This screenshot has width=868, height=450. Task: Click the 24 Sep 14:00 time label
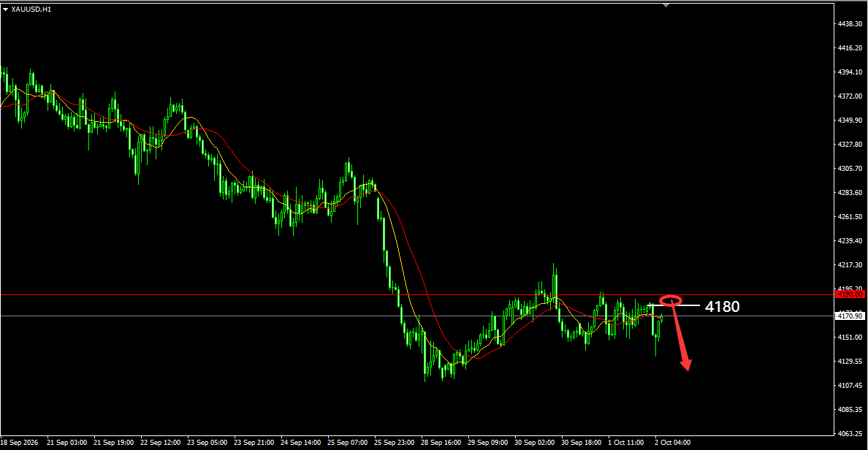300,443
